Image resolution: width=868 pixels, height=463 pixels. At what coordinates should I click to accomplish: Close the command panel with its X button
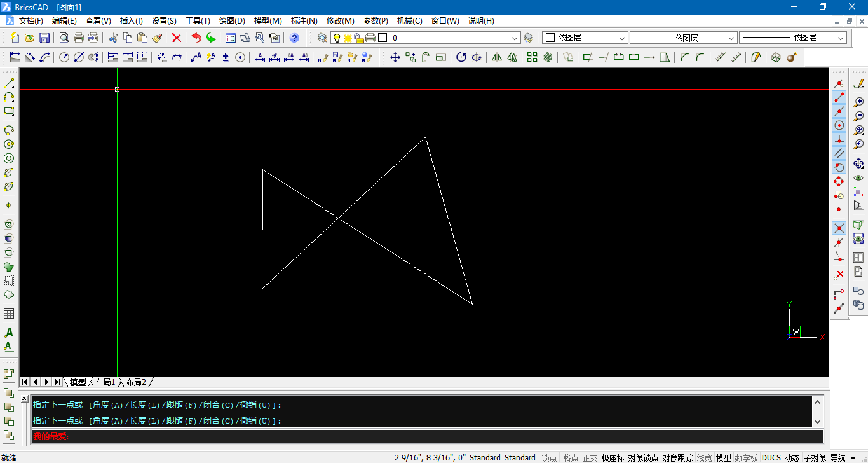pos(24,399)
